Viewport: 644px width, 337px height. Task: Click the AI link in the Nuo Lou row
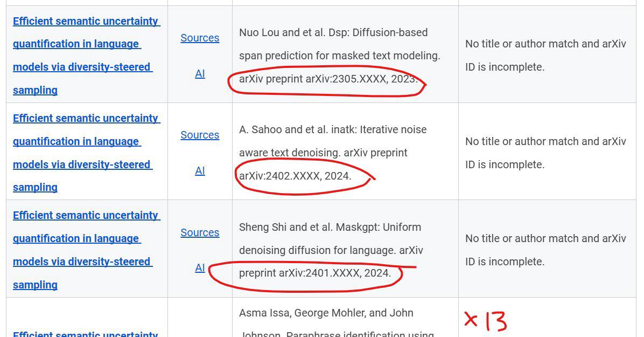pyautogui.click(x=200, y=73)
